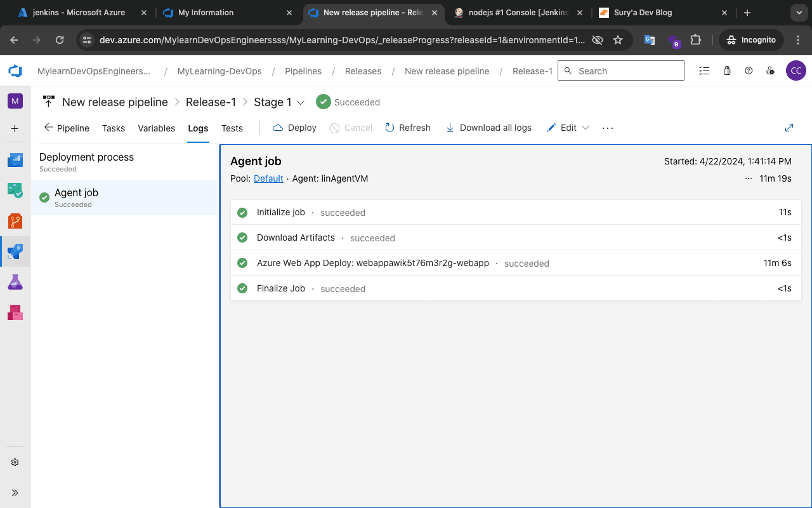The image size is (812, 508).
Task: Open the Finalize Job log row
Action: click(516, 288)
